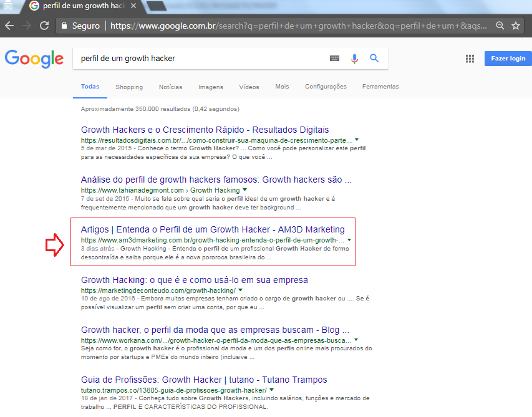
Task: Click the workana.com green URL text
Action: [216, 340]
